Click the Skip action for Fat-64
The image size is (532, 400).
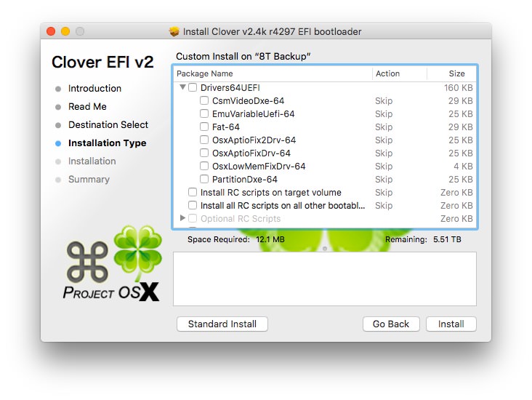(x=384, y=127)
